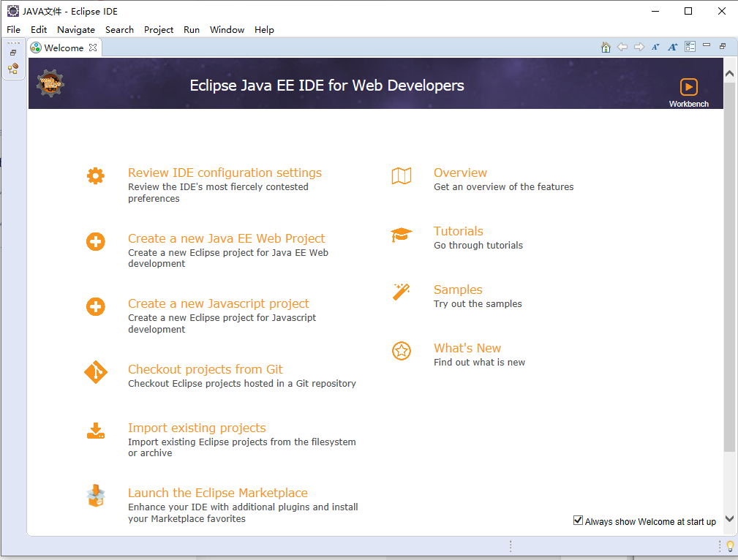Open the Help menu

click(x=264, y=30)
